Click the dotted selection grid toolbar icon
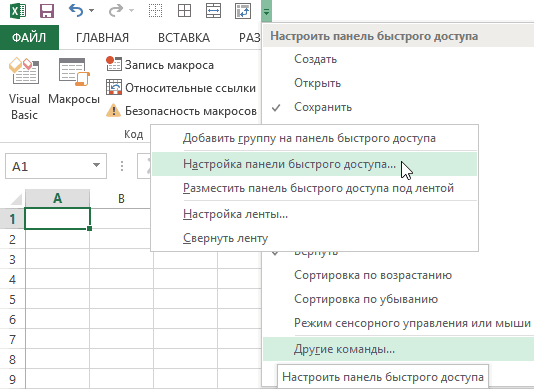Image resolution: width=534 pixels, height=389 pixels. tap(156, 11)
